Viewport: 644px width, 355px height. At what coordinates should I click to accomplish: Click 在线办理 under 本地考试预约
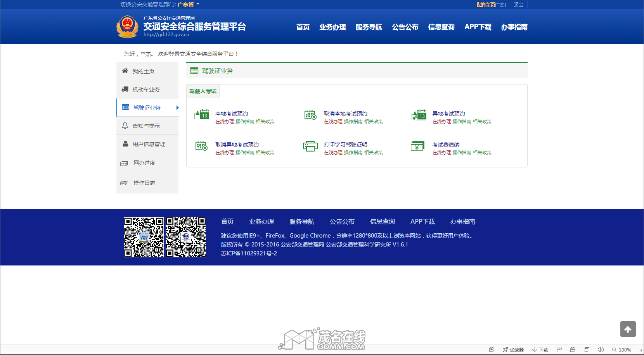(x=225, y=121)
